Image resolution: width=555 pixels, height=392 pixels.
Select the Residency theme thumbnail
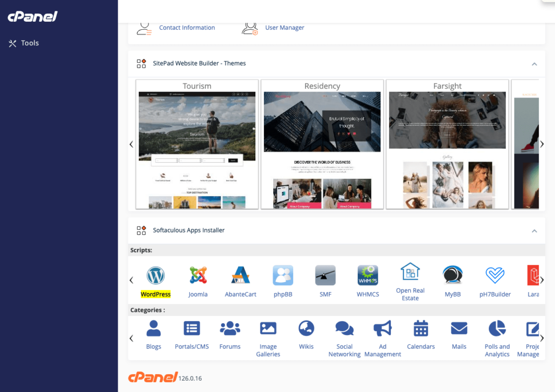(322, 144)
